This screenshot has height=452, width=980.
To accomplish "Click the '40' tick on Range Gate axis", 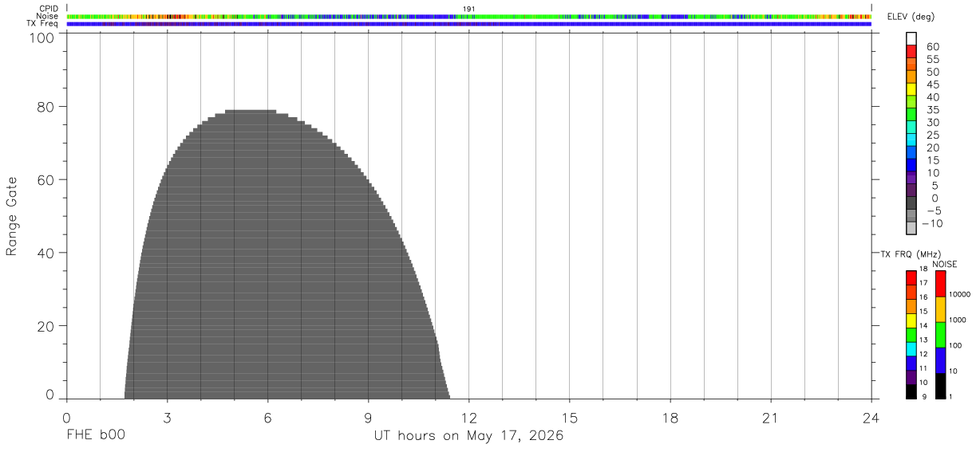I will (x=45, y=253).
